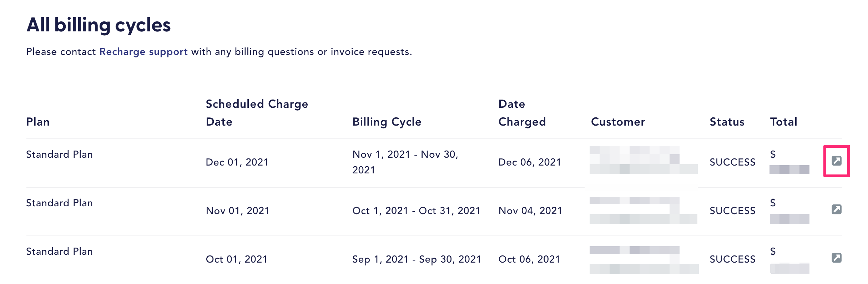Click Dec 06, 2021 date charged cell
This screenshot has width=868, height=284.
pos(530,162)
